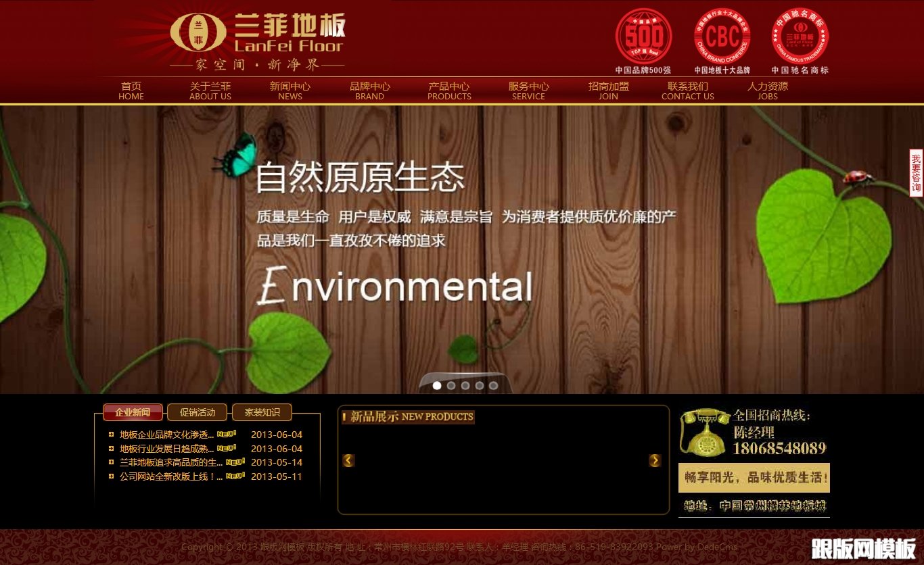Click the right arrow in New Products carousel
The image size is (924, 565).
click(x=655, y=460)
